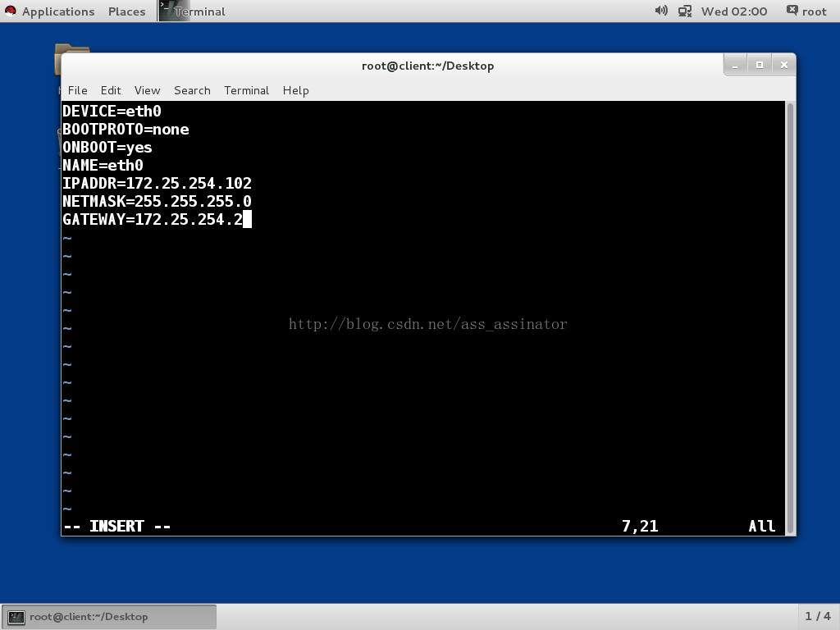
Task: Click the 1 / 4 workspace switcher
Action: pos(818,616)
